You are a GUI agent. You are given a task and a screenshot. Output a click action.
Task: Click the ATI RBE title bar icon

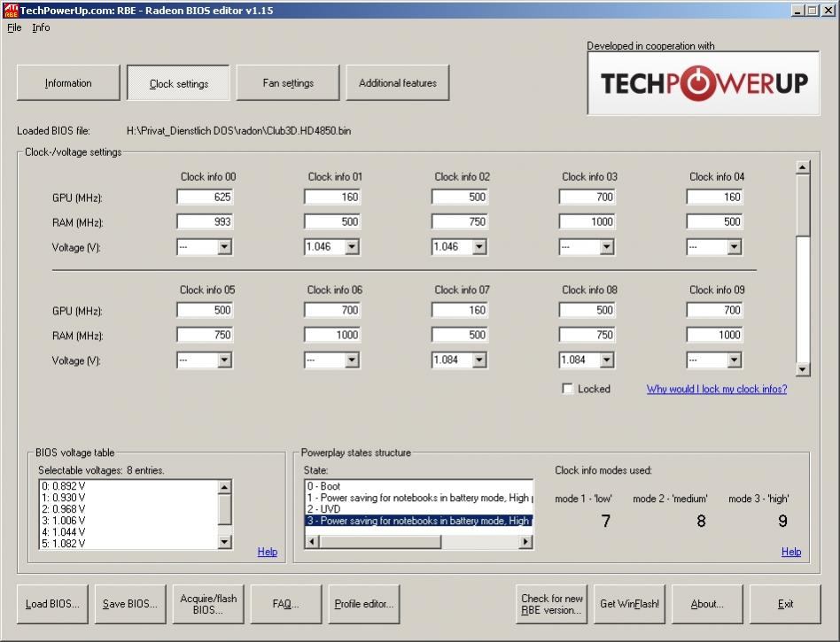coord(11,10)
